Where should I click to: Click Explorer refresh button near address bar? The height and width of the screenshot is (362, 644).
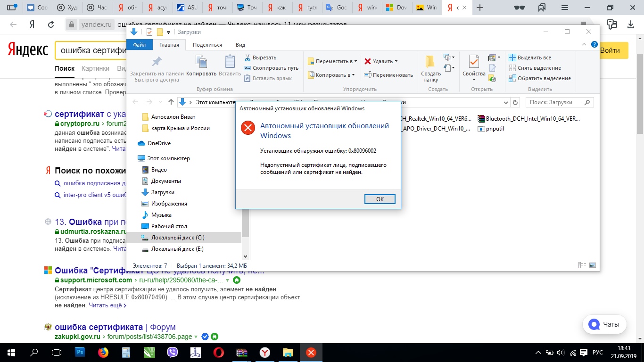[515, 102]
